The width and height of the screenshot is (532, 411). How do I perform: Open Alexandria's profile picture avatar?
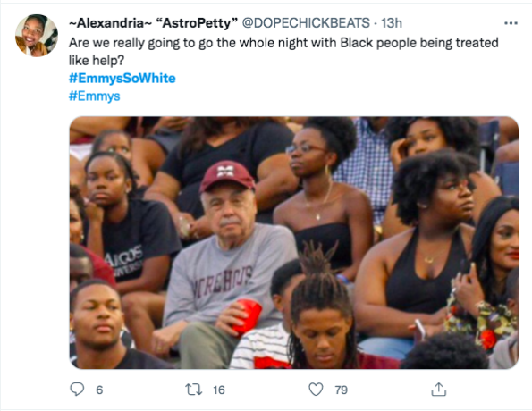37,35
